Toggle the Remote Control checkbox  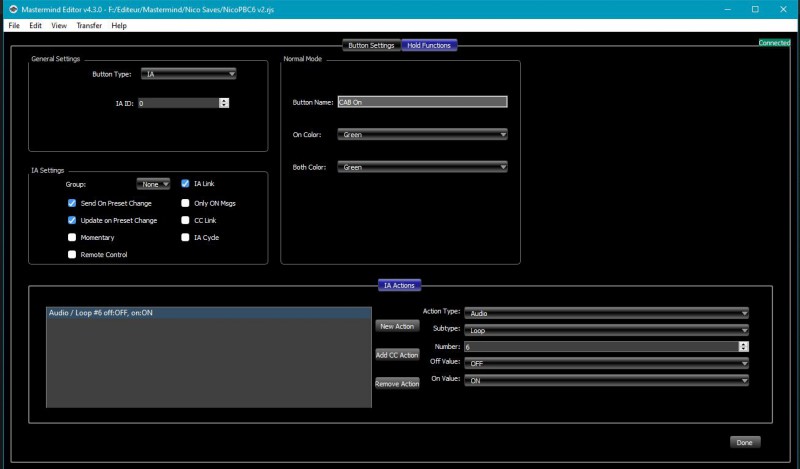(x=72, y=255)
